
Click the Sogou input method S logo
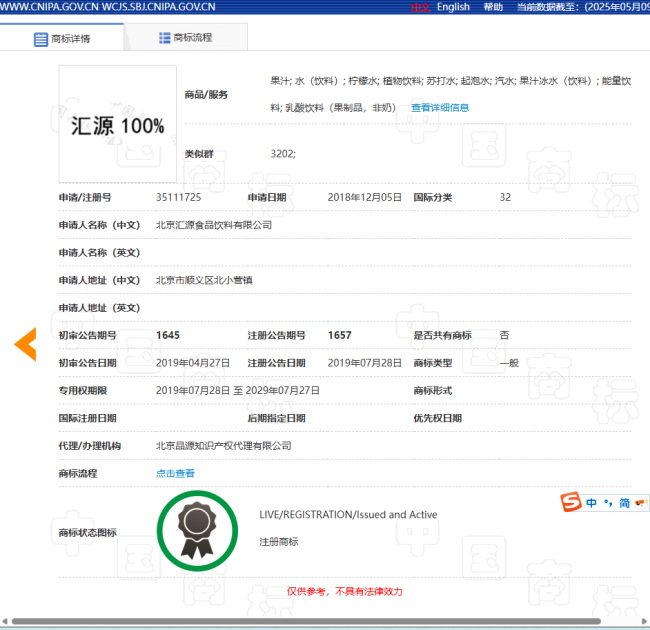570,502
